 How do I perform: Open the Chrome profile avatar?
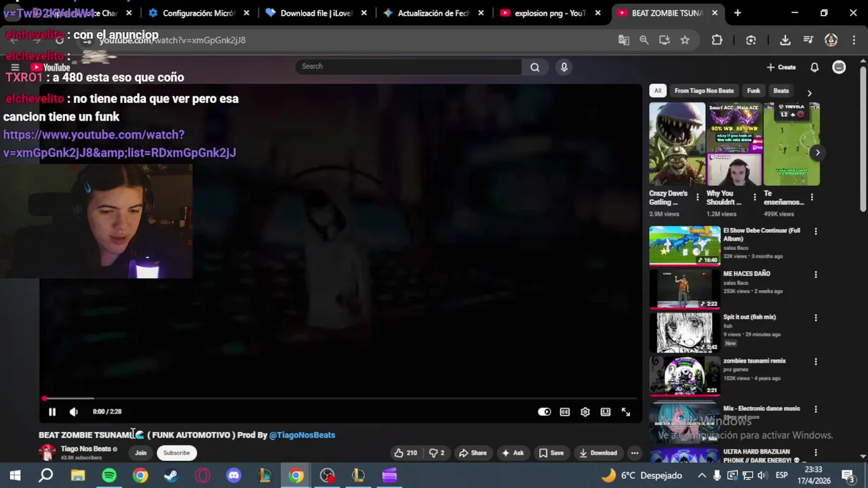[831, 40]
